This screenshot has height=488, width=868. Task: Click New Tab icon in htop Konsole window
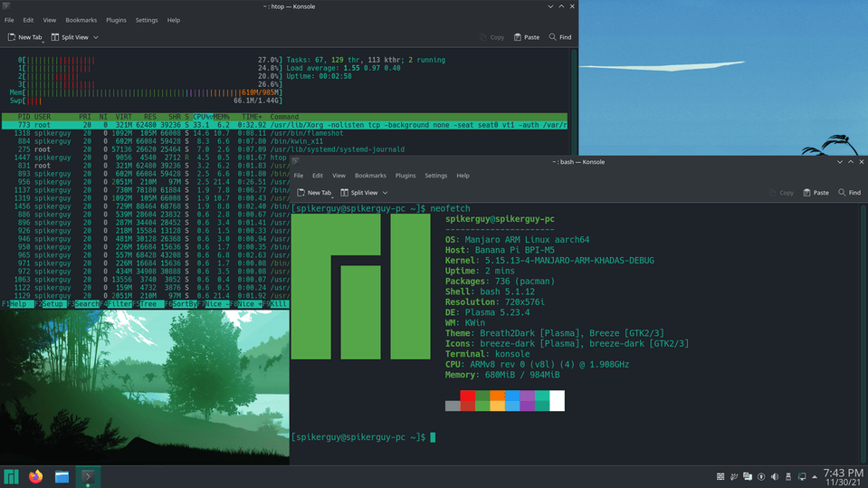tap(12, 37)
